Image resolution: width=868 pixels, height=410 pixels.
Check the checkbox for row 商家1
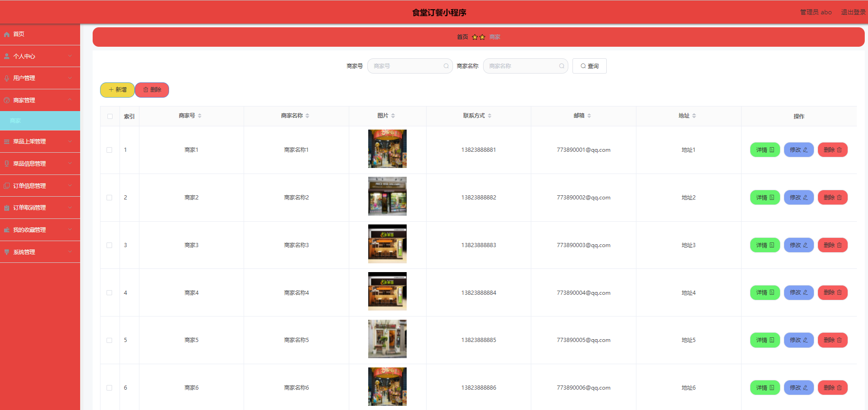pos(109,150)
